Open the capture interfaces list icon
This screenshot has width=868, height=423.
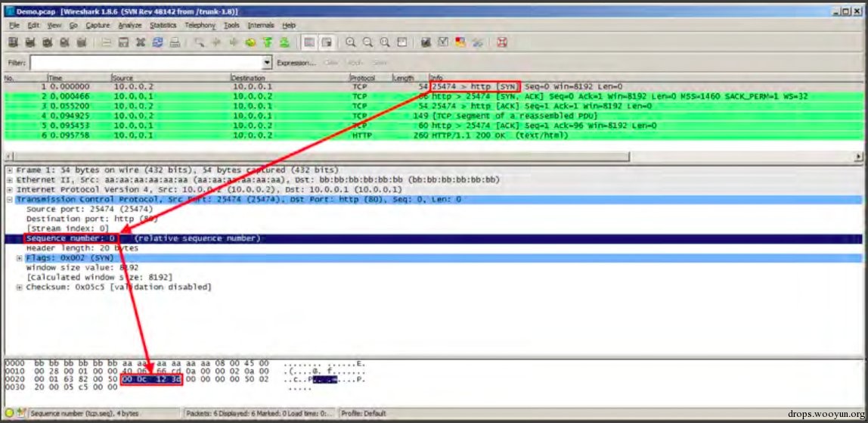coord(14,42)
